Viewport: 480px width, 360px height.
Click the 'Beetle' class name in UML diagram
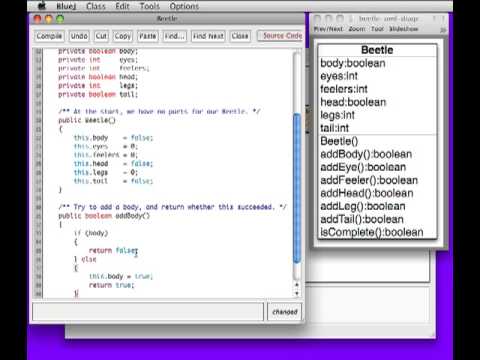377,50
